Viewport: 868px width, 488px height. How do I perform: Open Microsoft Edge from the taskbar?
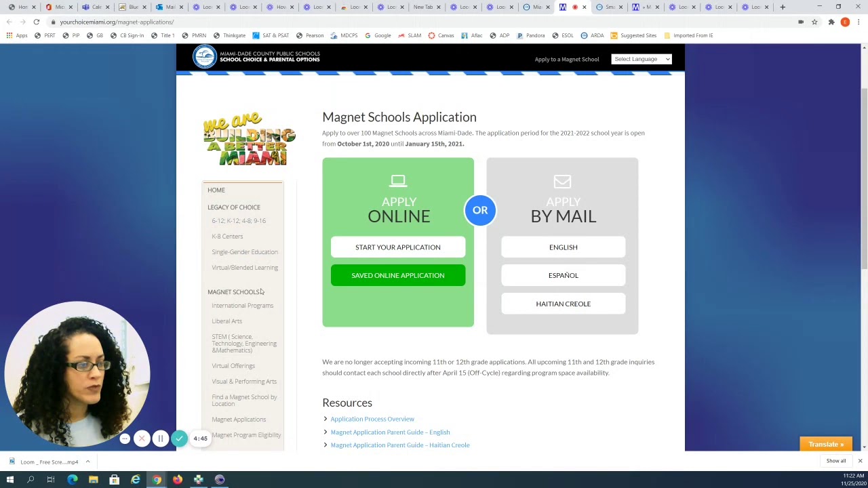[x=73, y=480]
